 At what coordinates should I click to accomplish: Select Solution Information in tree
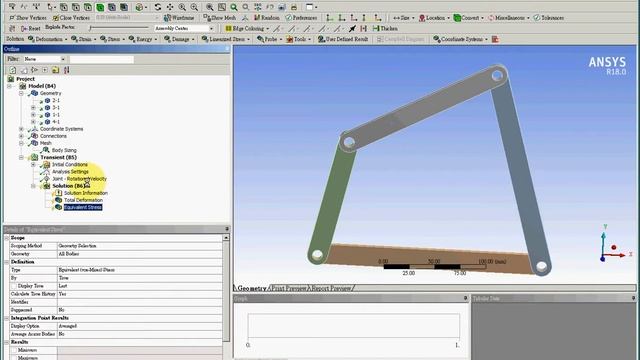(x=86, y=193)
